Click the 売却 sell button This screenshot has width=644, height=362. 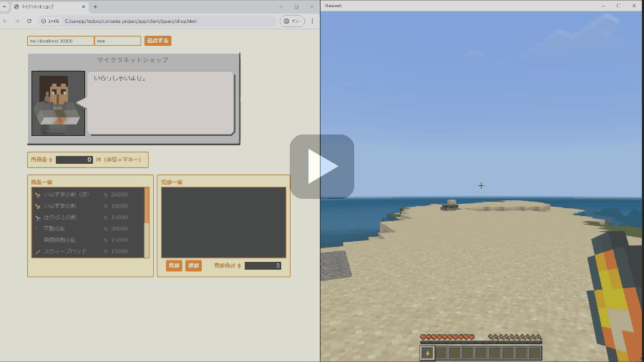tap(174, 265)
